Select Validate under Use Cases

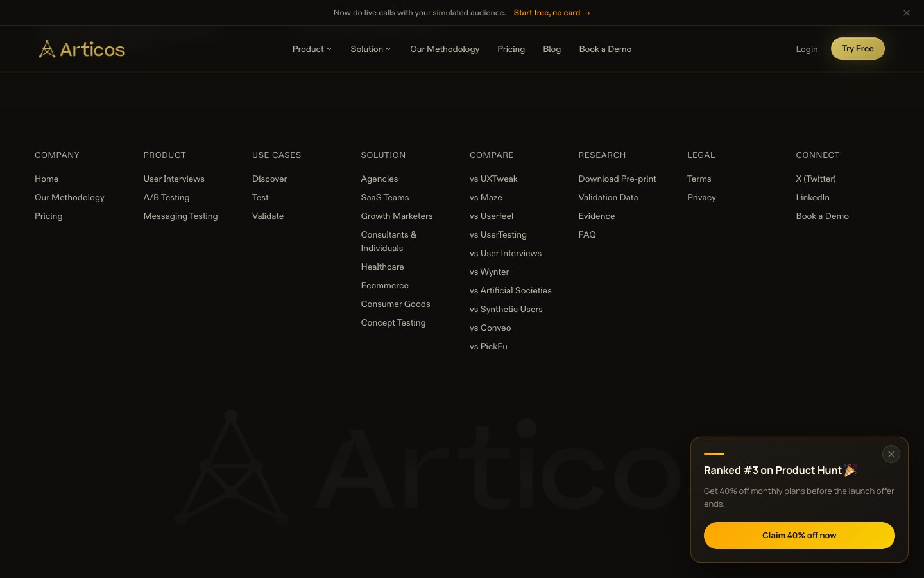(268, 216)
